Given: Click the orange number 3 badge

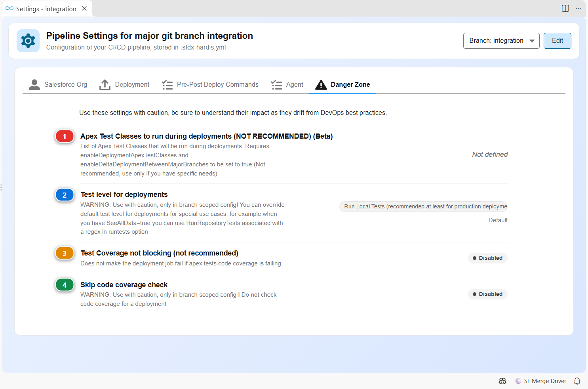Looking at the screenshot, I should coord(65,253).
